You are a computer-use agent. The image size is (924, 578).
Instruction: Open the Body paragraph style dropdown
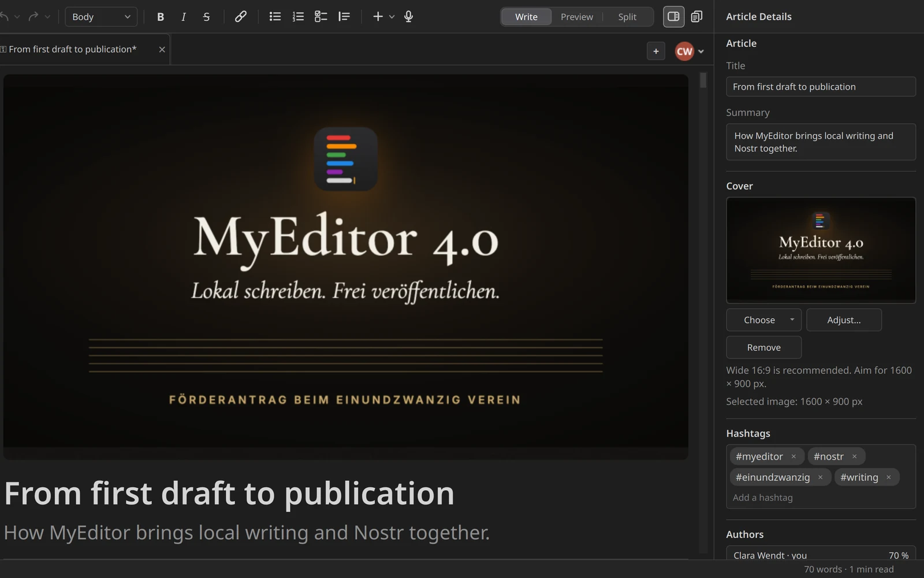[x=101, y=17]
